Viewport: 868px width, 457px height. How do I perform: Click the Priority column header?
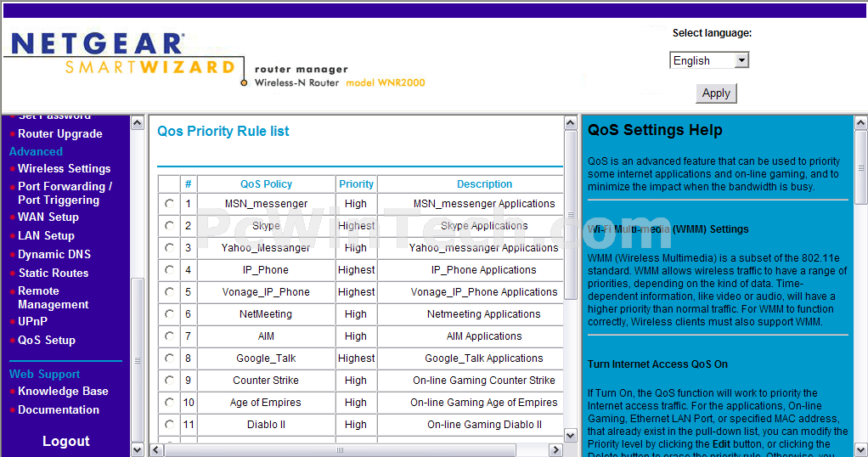(356, 184)
